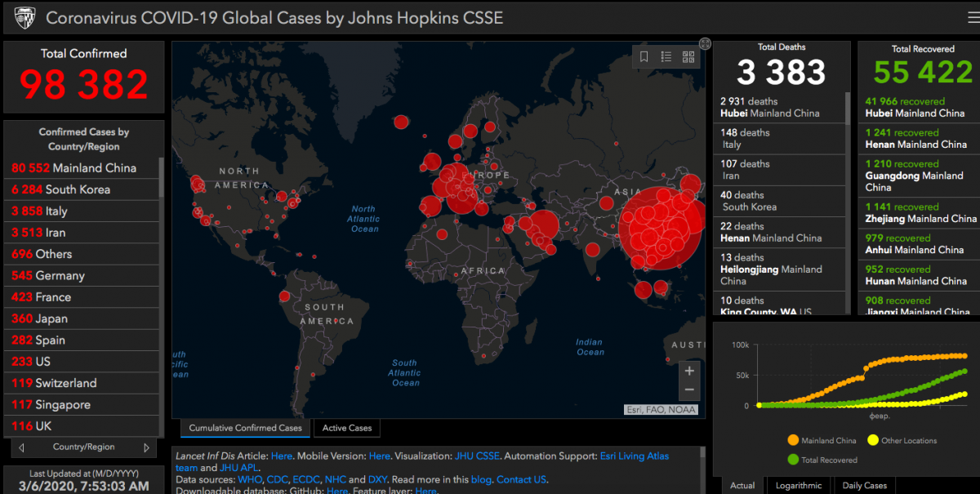The width and height of the screenshot is (980, 494).
Task: Click 1 210 recovered Guangdong entry
Action: point(920,176)
